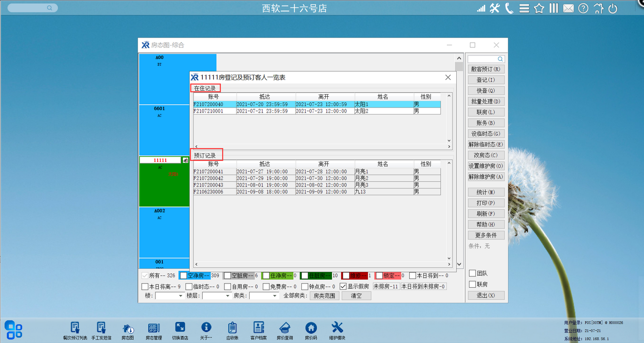Click the 快登(Q) button

pyautogui.click(x=486, y=91)
